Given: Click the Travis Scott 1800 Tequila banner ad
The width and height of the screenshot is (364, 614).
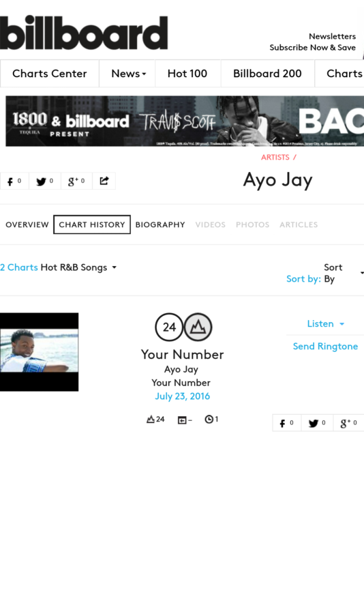Looking at the screenshot, I should [185, 121].
